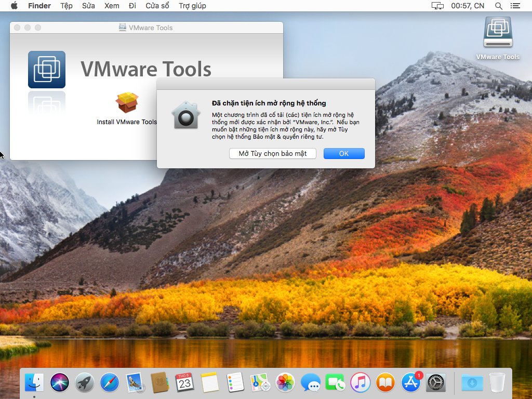
Task: Open Launchpad rocket icon in Dock
Action: (85, 382)
